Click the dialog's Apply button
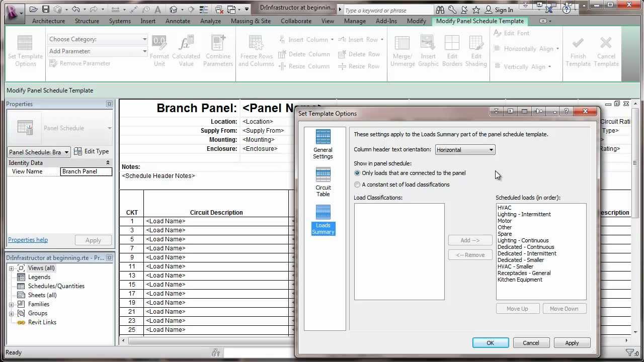 click(x=572, y=343)
